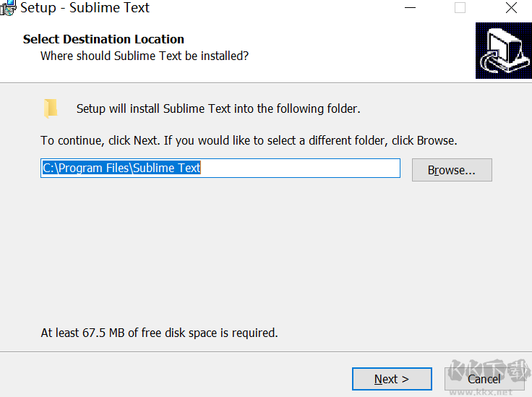Minimize the Setup window
This screenshot has height=397, width=532.
[x=410, y=8]
